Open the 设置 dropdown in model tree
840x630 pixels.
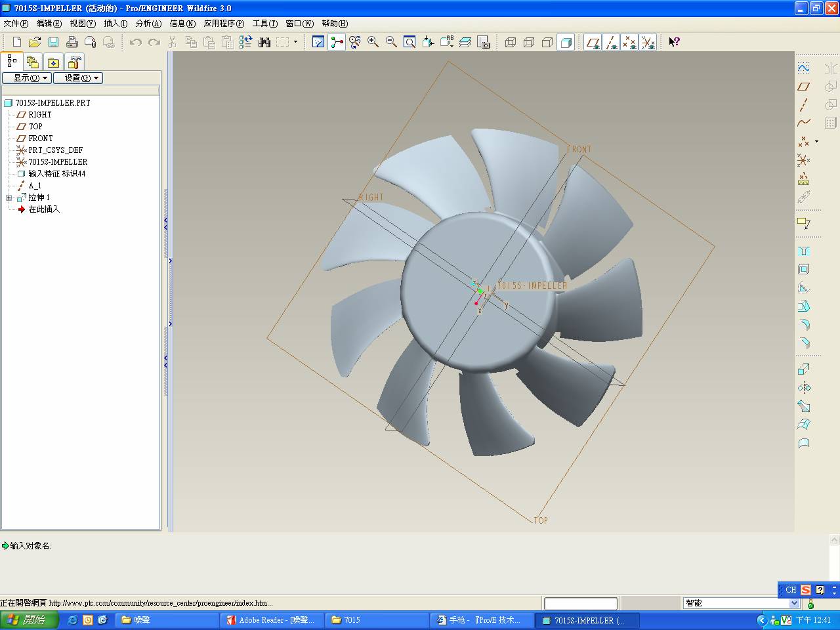point(78,77)
